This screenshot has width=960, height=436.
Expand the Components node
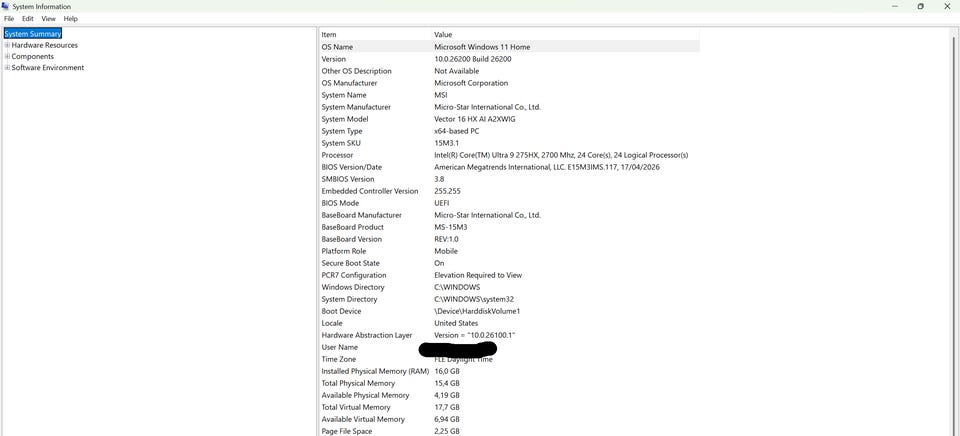[x=7, y=56]
